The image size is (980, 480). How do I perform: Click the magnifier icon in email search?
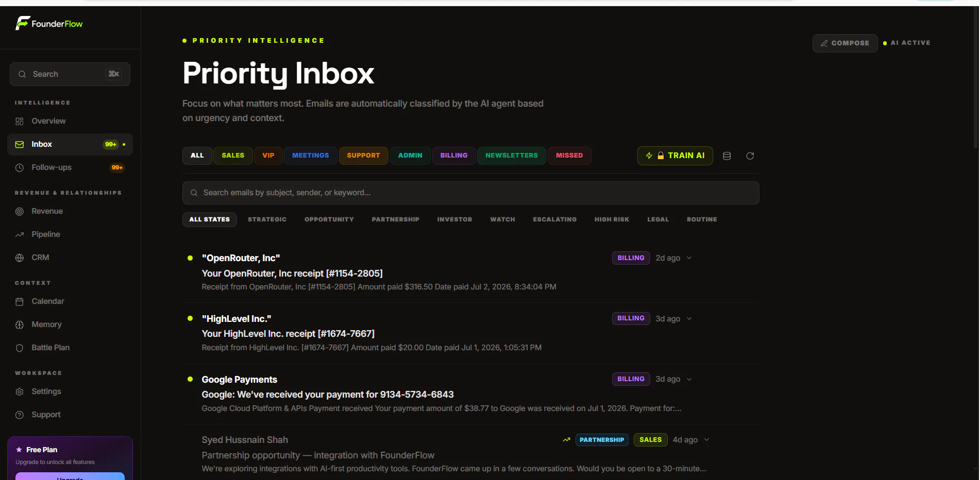(194, 193)
